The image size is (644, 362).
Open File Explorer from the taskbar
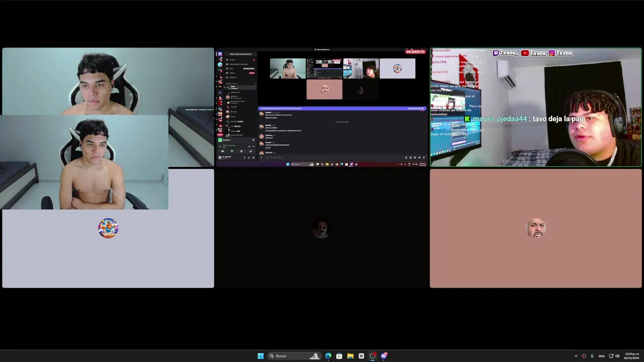(350, 356)
